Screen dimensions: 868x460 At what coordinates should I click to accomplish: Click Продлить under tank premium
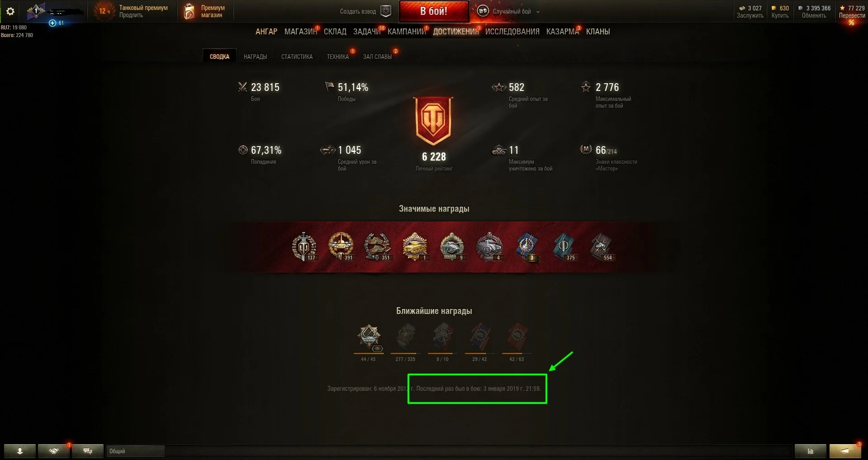coord(131,15)
